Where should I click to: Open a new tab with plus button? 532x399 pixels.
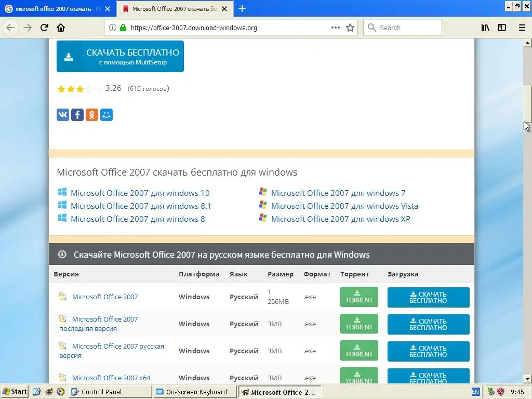[x=242, y=8]
